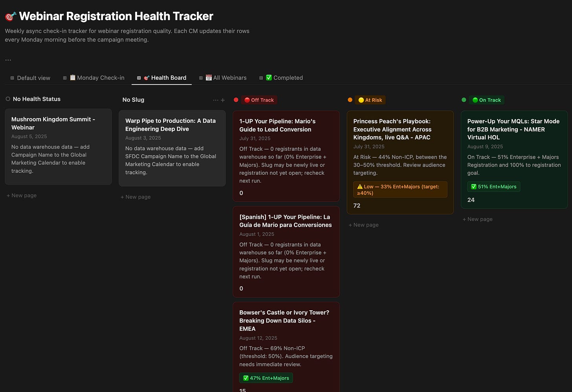The height and width of the screenshot is (392, 572).
Task: Click the target emoji page icon
Action: coord(11,16)
